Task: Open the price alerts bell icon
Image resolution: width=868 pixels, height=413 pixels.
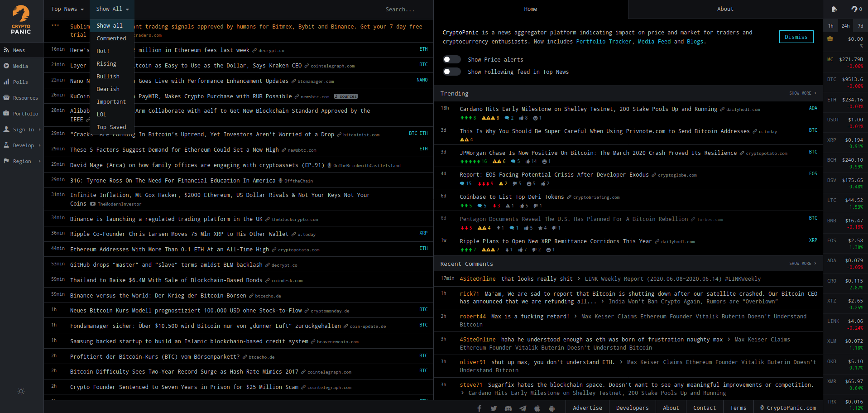Action: click(834, 9)
